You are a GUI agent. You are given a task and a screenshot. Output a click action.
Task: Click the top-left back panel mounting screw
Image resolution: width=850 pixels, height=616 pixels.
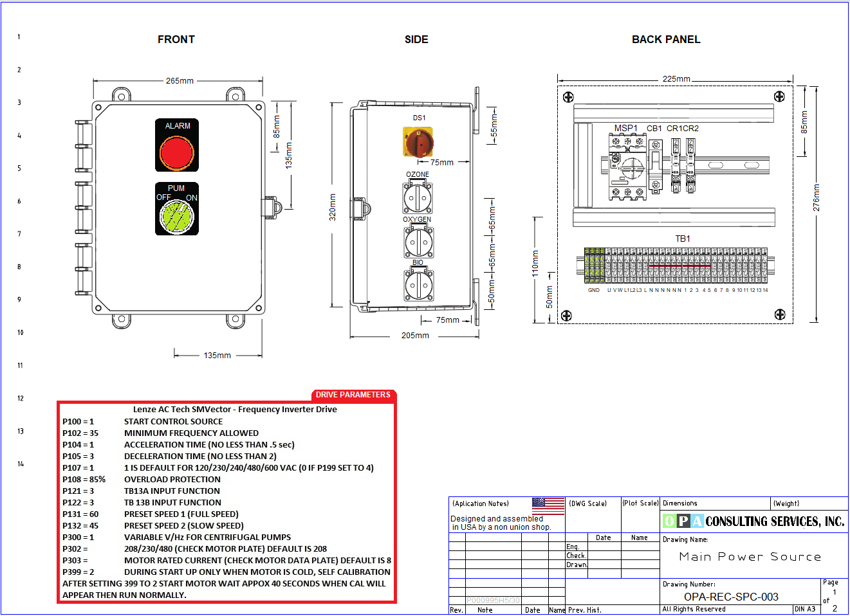click(568, 97)
